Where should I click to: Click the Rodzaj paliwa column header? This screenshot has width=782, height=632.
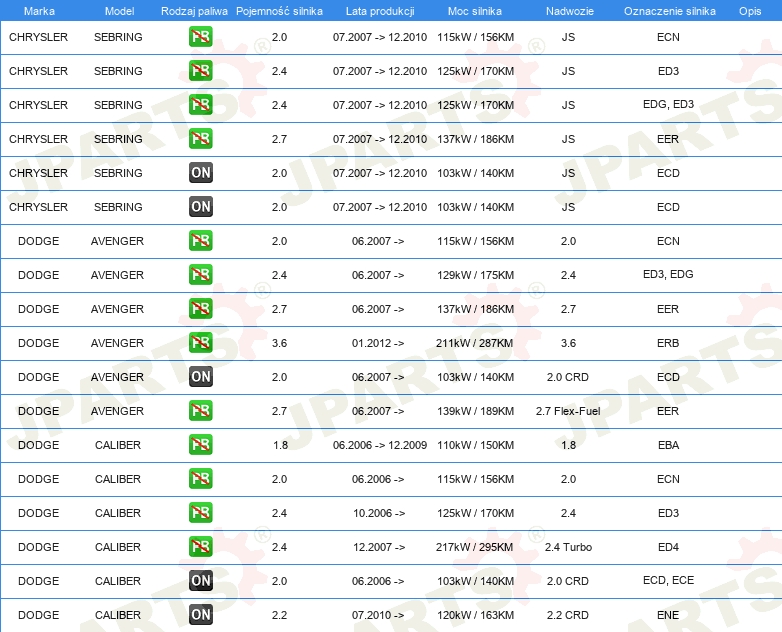point(194,11)
